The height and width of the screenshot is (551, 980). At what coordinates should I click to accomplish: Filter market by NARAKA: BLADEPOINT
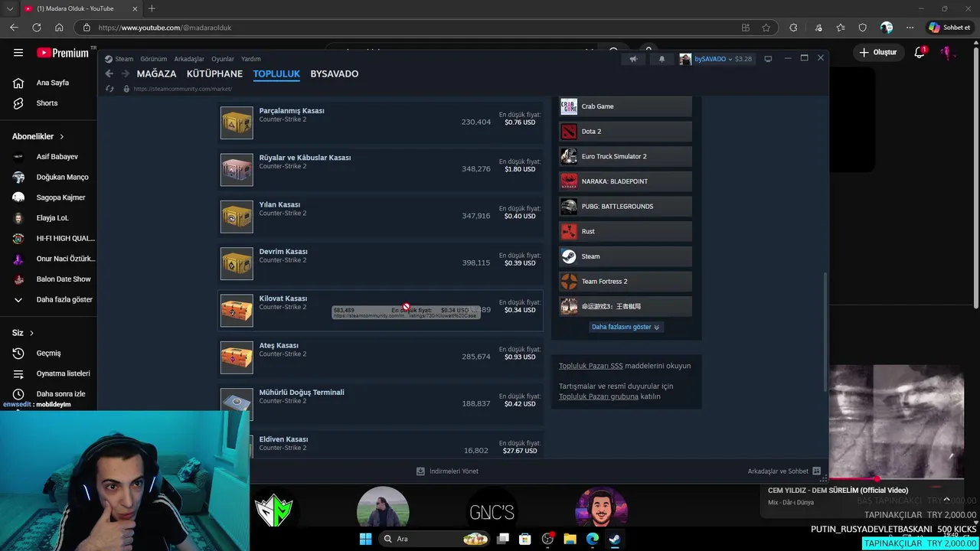(x=626, y=181)
